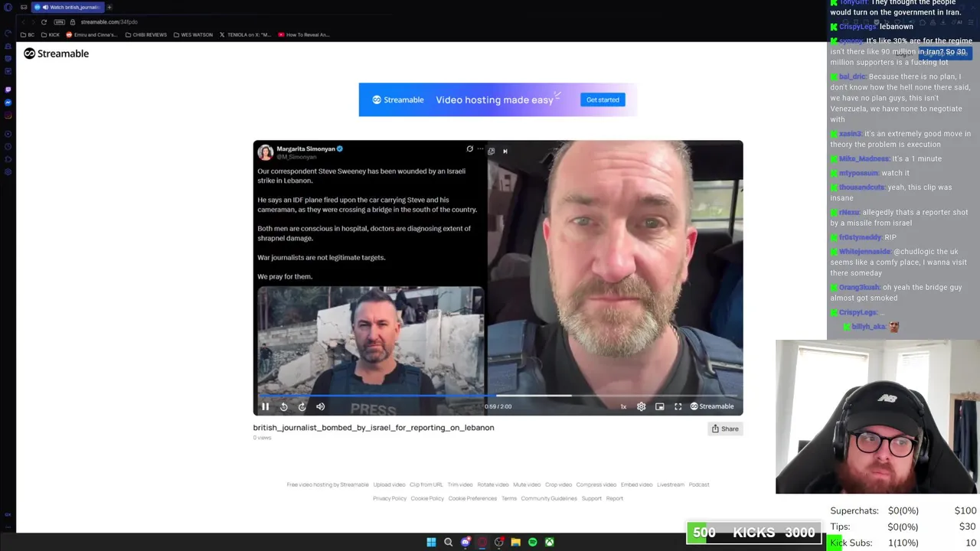Click the webcam overlay of the streamer
The height and width of the screenshot is (551, 980).
coord(877,417)
